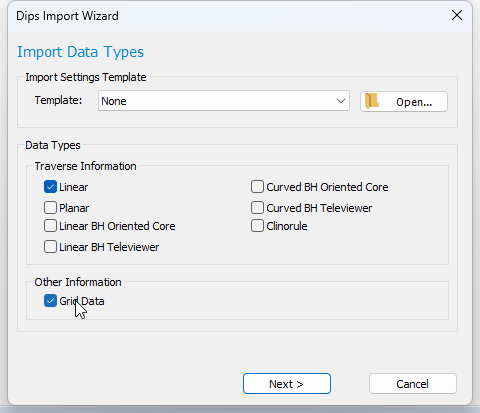Click the Import Settings Template label
480x413 pixels.
86,77
